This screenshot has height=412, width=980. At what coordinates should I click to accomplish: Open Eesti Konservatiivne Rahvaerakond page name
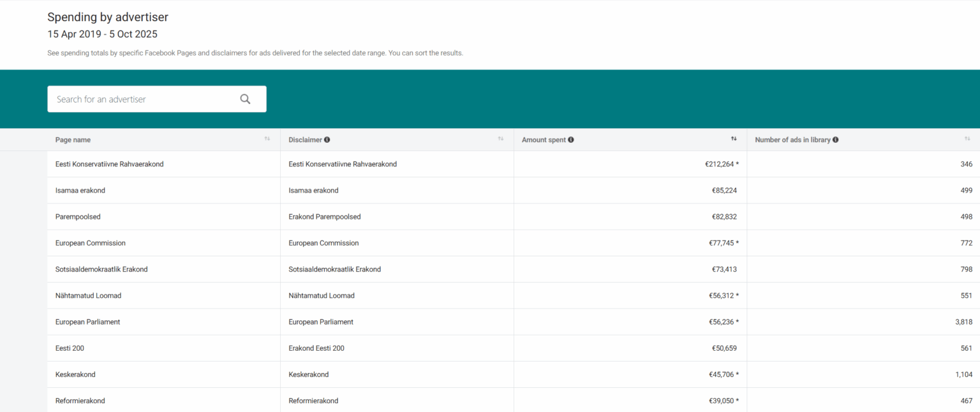110,164
